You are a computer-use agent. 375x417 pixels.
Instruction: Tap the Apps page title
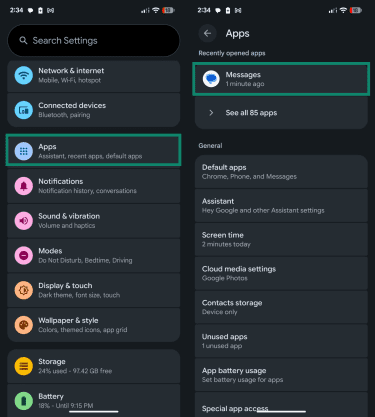click(x=237, y=33)
